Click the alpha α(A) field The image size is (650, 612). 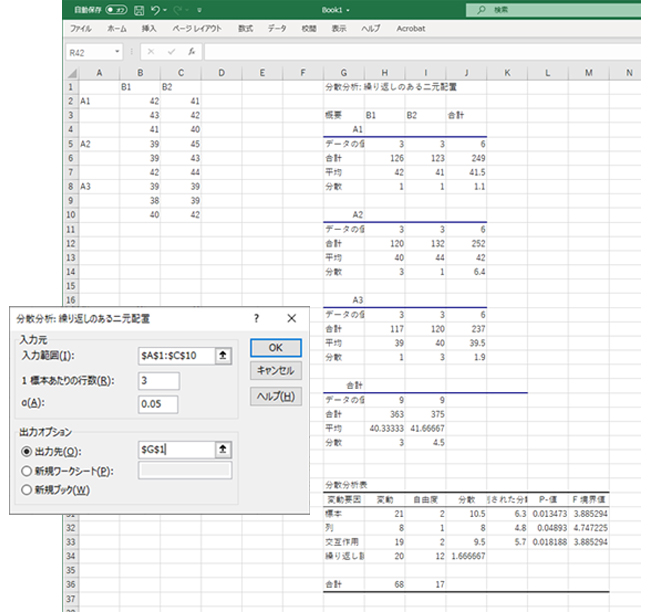[x=158, y=404]
